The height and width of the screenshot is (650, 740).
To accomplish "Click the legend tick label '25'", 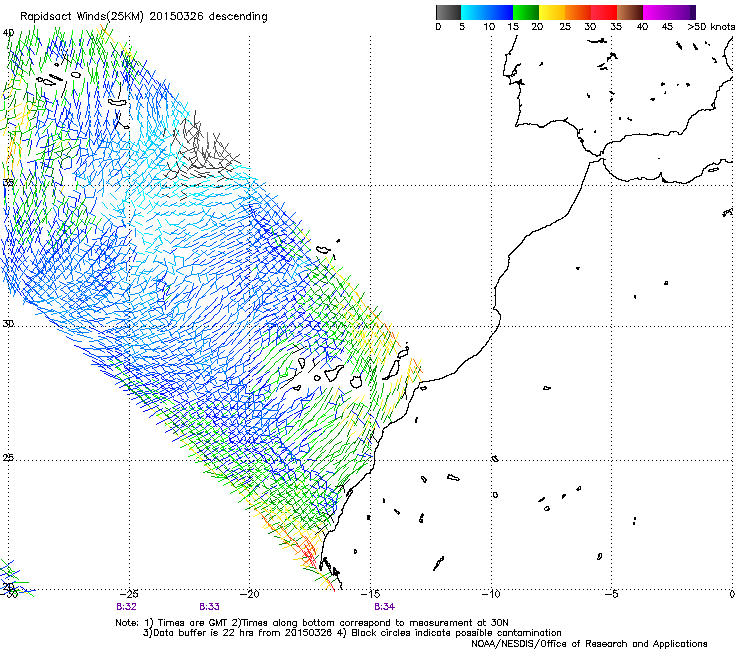I will tap(565, 26).
